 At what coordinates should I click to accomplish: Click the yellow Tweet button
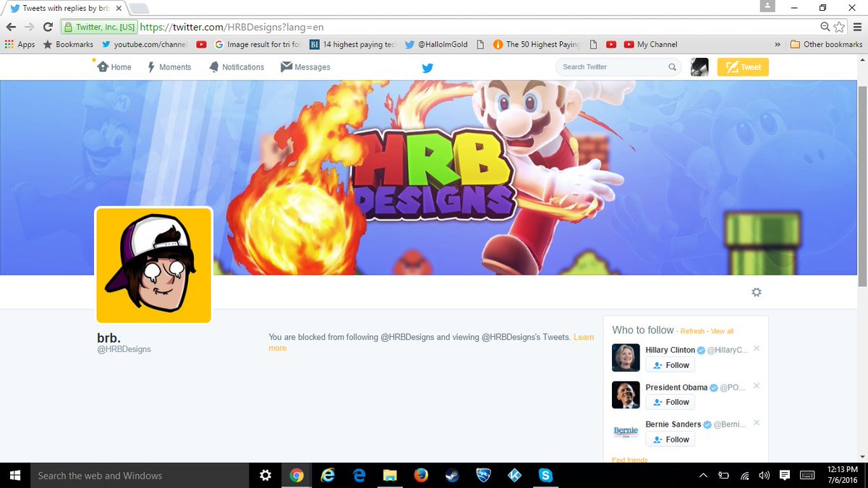click(x=743, y=67)
